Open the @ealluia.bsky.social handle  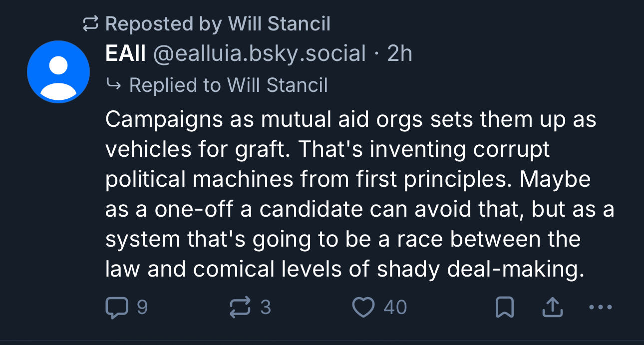[260, 54]
